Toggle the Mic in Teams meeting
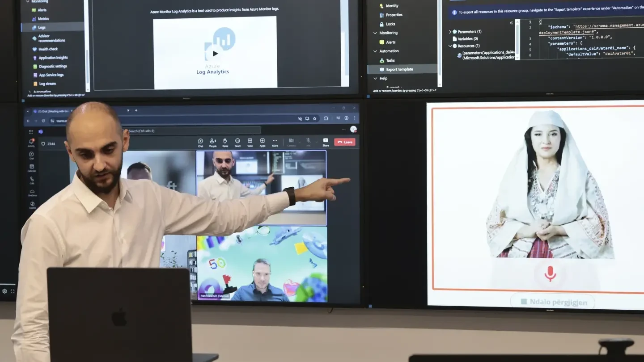644x362 pixels. 309,142
